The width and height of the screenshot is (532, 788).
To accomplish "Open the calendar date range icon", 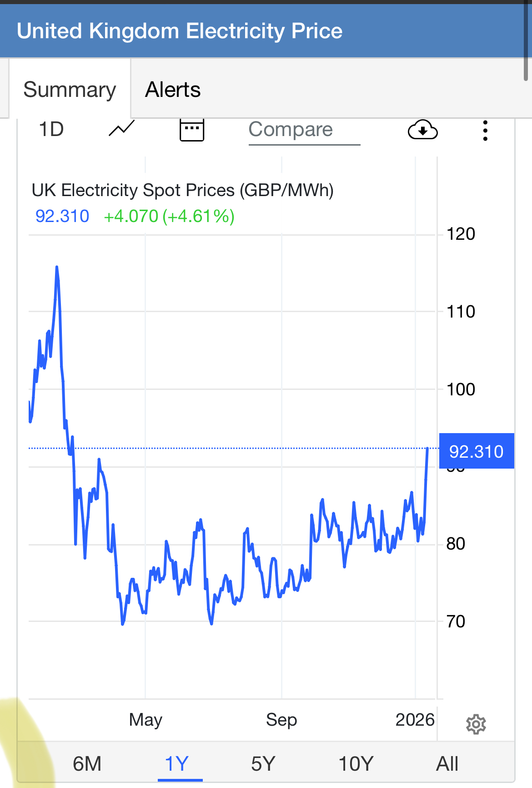I will click(x=192, y=130).
